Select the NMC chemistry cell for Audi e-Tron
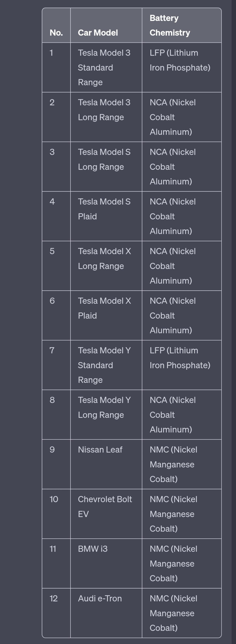This screenshot has width=236, height=644. (x=173, y=613)
